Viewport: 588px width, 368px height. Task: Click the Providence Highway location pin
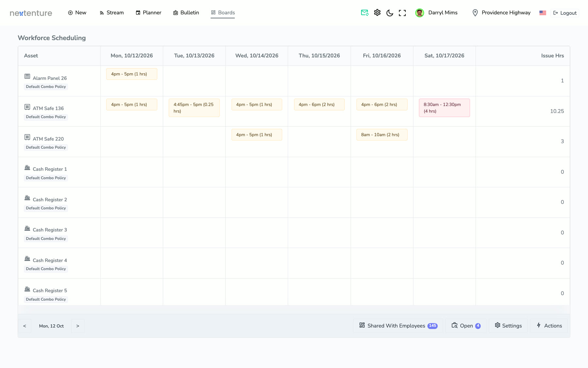click(x=475, y=13)
